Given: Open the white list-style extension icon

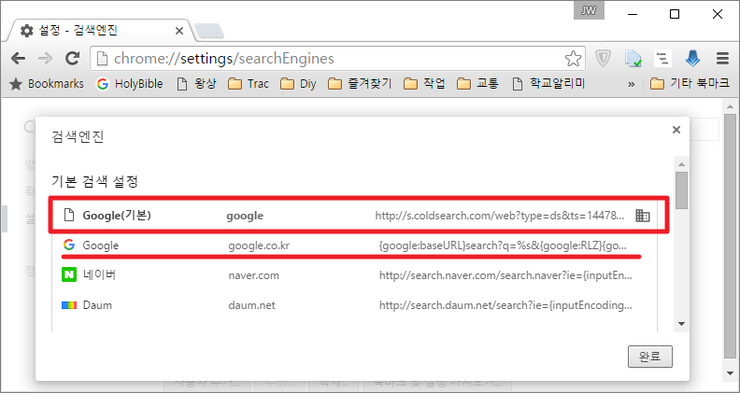Looking at the screenshot, I should [663, 59].
